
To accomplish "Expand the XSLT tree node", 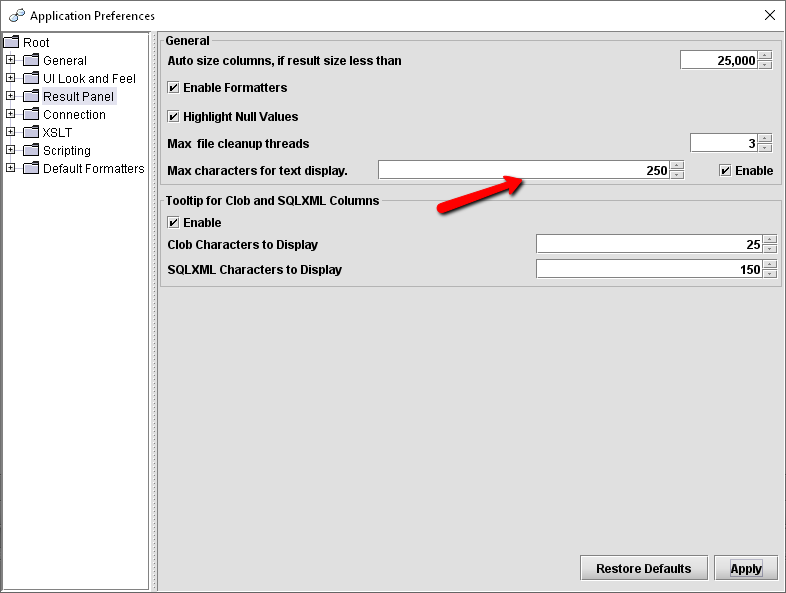I will [x=11, y=132].
